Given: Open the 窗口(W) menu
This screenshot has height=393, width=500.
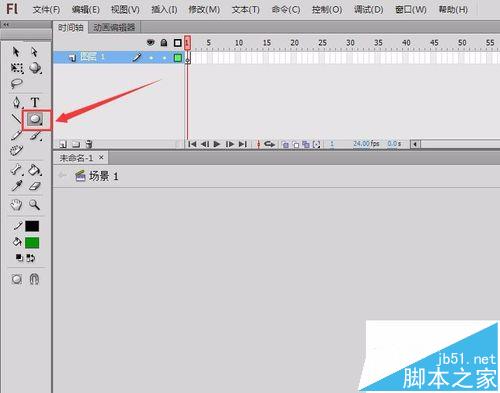Looking at the screenshot, I should [411, 9].
